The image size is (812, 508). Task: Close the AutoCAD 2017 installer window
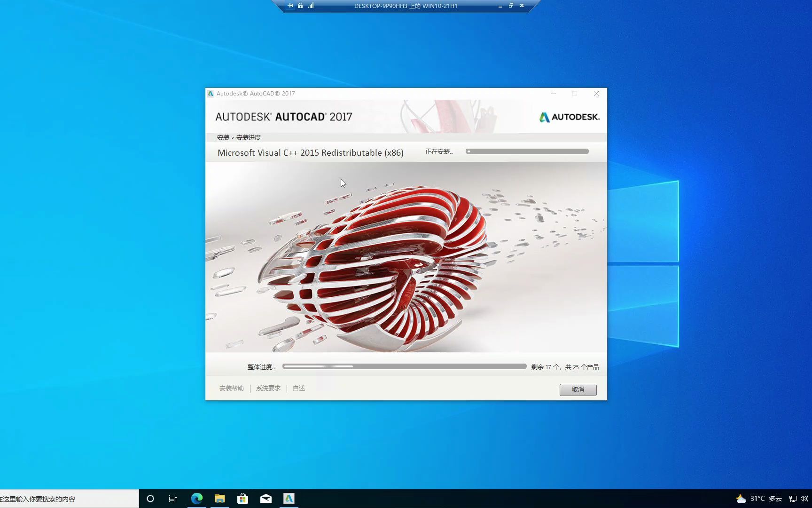click(x=596, y=94)
